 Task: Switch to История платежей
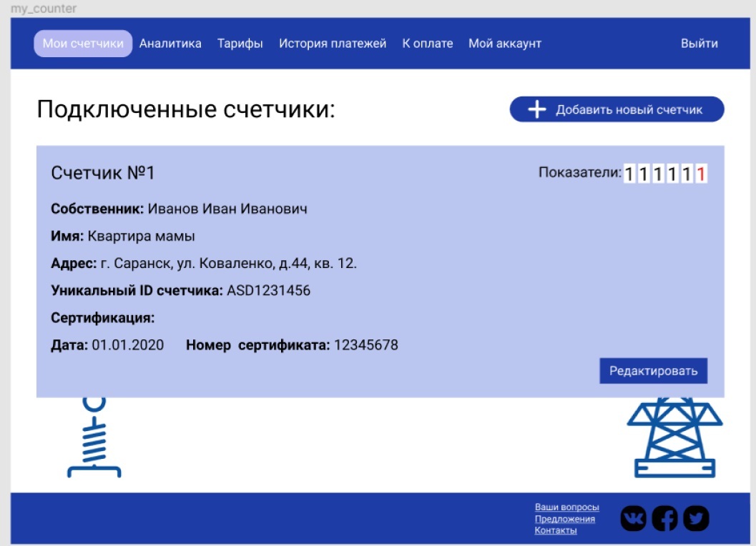click(x=333, y=44)
